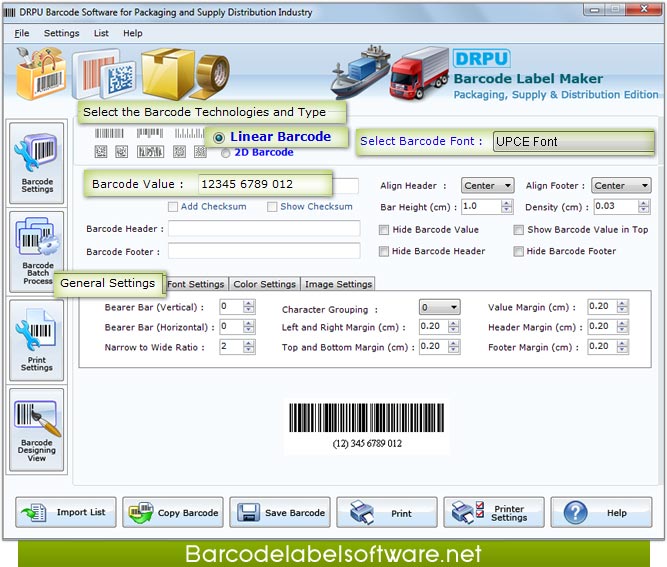Check Hide Barcode Header option
The image size is (667, 567).
click(x=384, y=251)
